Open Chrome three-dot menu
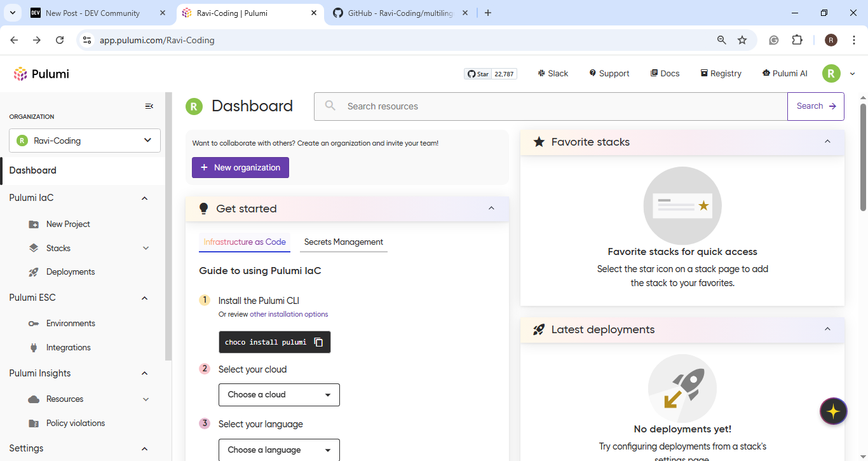Image resolution: width=868 pixels, height=461 pixels. (853, 40)
